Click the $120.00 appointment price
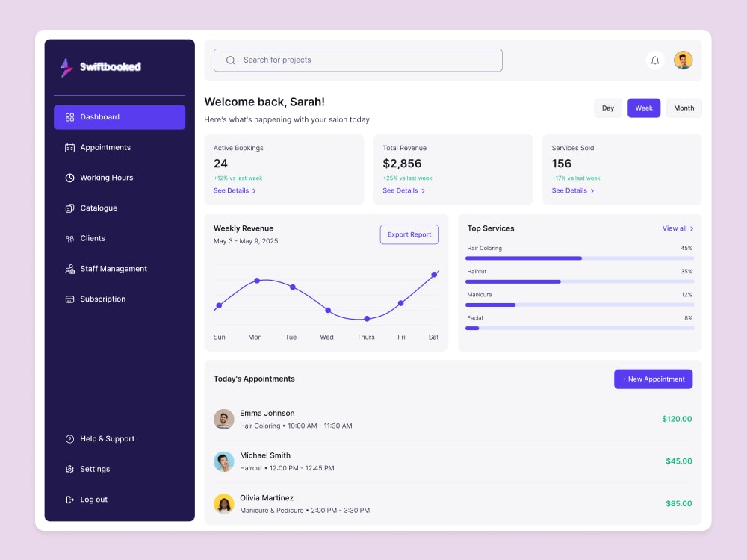The height and width of the screenshot is (560, 747). point(677,419)
